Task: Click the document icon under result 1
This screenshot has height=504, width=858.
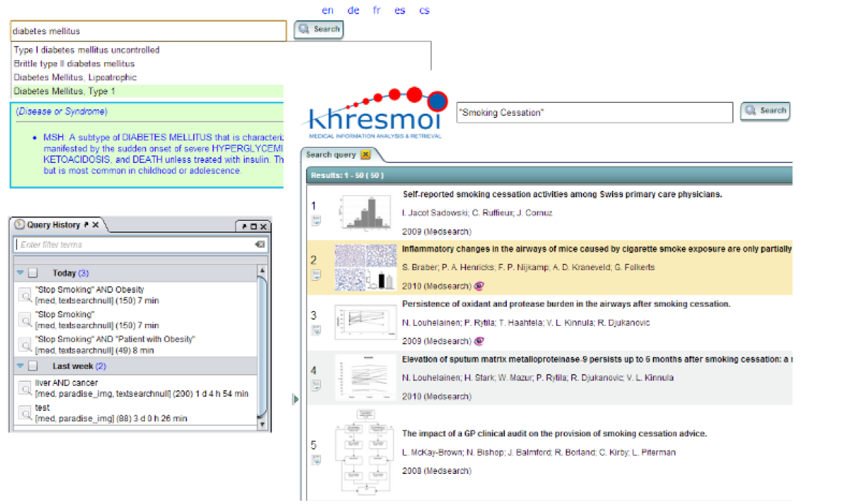Action: coord(315,221)
